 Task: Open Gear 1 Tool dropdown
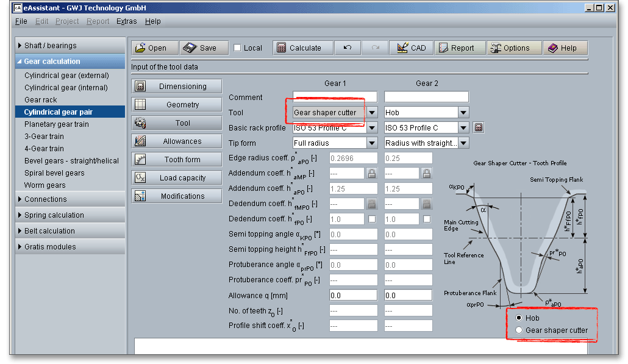(x=372, y=113)
